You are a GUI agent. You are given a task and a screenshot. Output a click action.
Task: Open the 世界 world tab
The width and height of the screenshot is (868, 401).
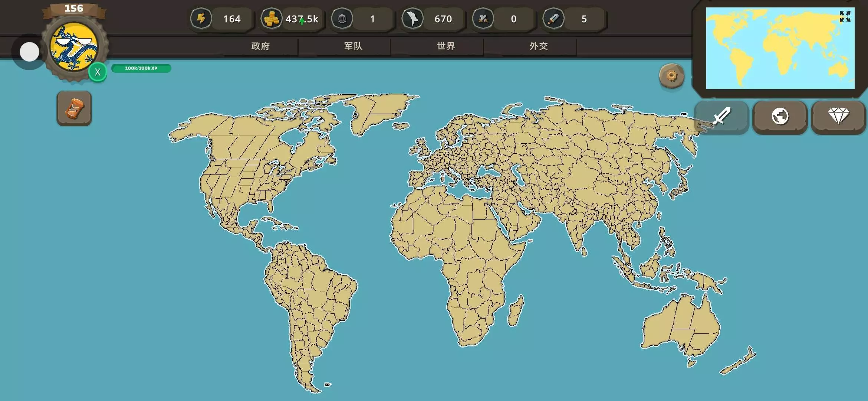click(x=446, y=46)
